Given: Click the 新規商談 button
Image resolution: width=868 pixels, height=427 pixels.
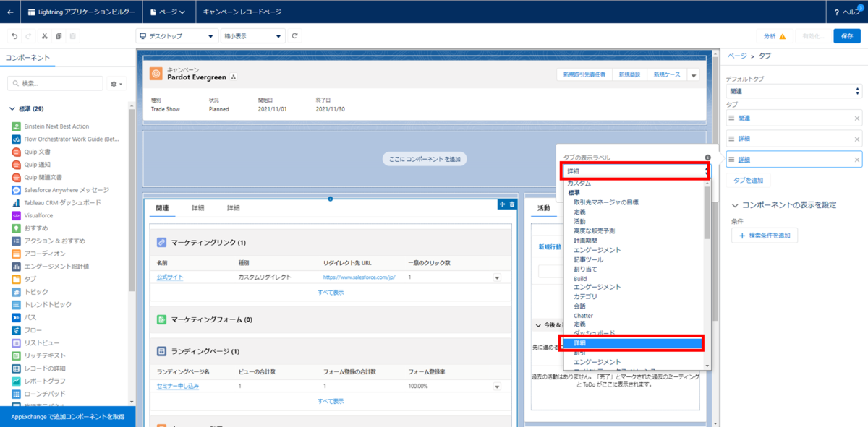Looking at the screenshot, I should pyautogui.click(x=629, y=74).
